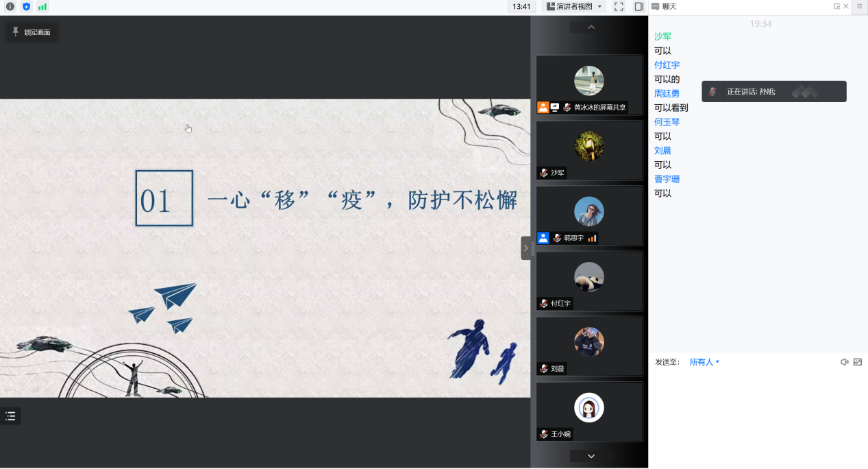Viewport: 868px width, 469px height.
Task: Open the list icon at bottom-left
Action: [10, 416]
